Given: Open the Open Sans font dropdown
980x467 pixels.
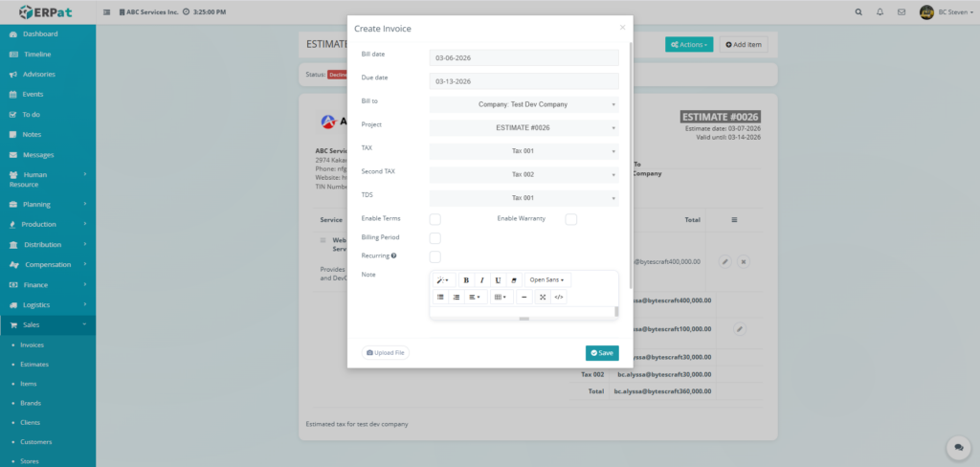Looking at the screenshot, I should (547, 280).
